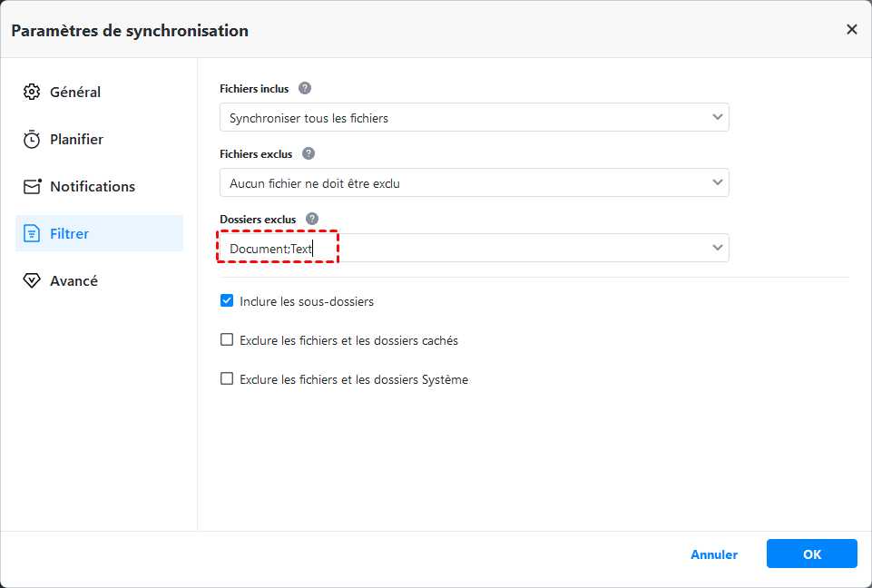Click into the Document;Text input field
Screen dimensions: 872x588
454,248
